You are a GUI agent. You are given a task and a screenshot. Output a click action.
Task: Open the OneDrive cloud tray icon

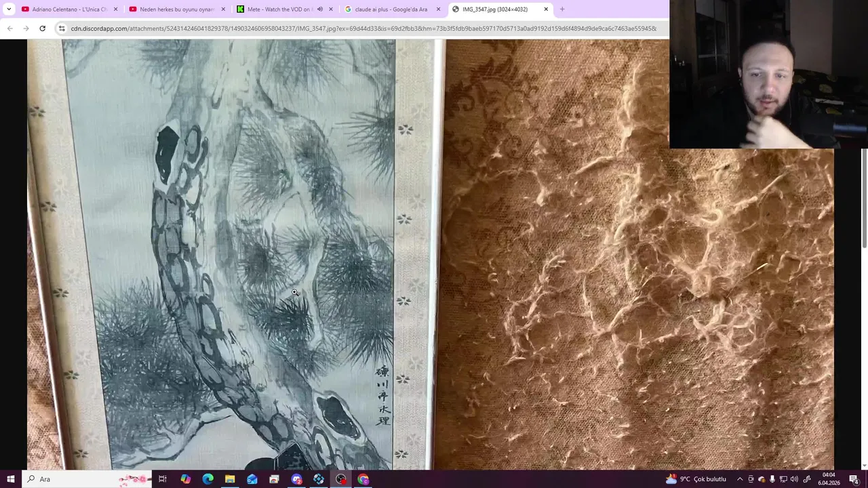point(762,479)
